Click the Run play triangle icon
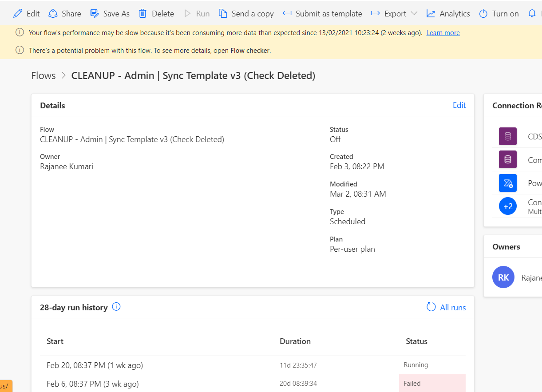The image size is (542, 392). click(187, 14)
